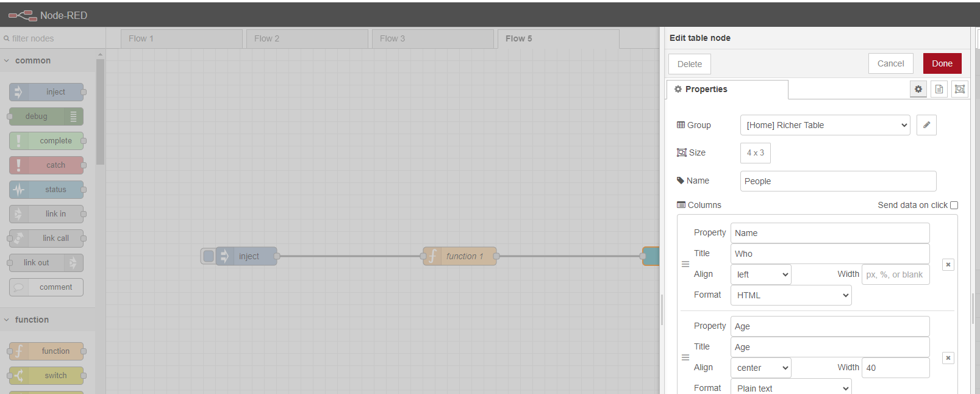The height and width of the screenshot is (394, 980).
Task: Open the Group dropdown
Action: (825, 125)
